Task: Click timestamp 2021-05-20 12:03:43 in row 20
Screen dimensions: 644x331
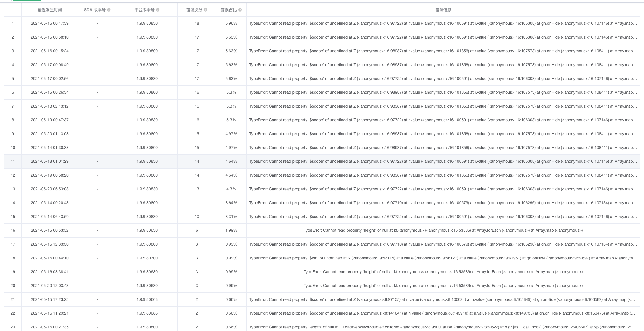Action: coord(49,286)
